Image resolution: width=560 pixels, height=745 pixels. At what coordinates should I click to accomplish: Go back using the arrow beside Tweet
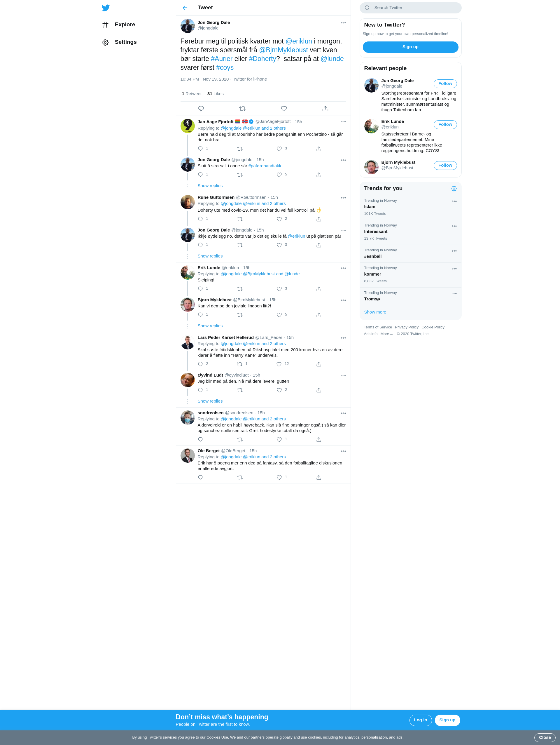click(185, 8)
